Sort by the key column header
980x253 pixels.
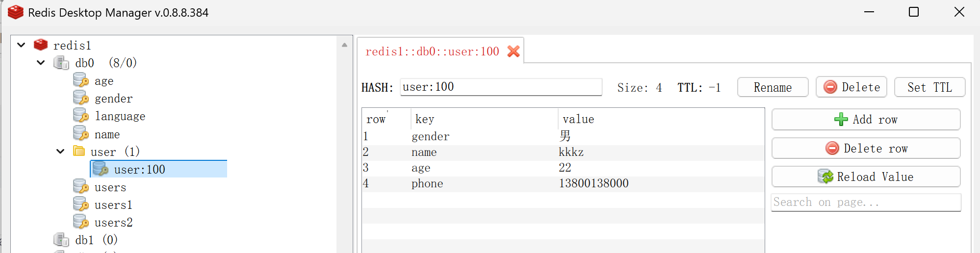pos(484,119)
